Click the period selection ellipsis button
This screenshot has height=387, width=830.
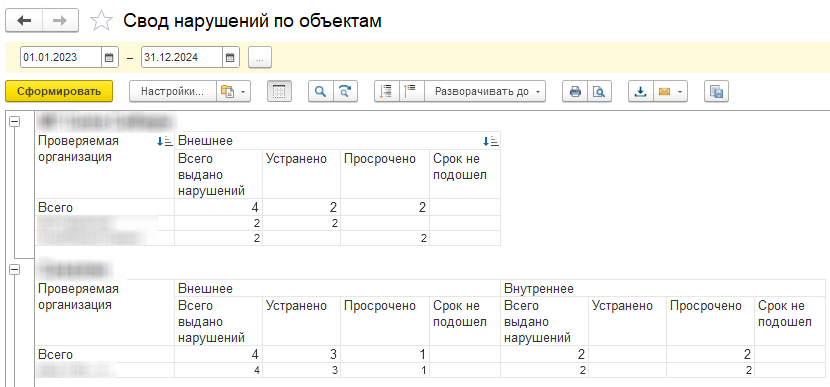coord(260,58)
